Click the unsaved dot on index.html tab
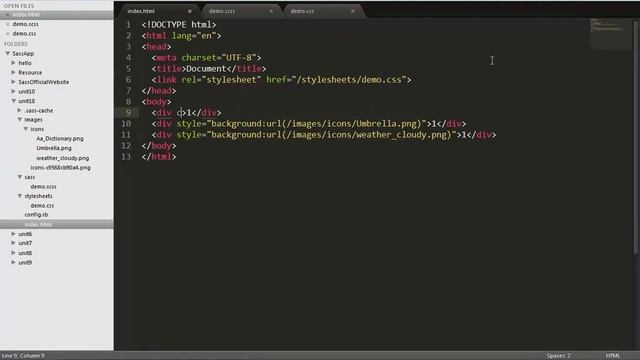This screenshot has height=360, width=640. point(190,11)
